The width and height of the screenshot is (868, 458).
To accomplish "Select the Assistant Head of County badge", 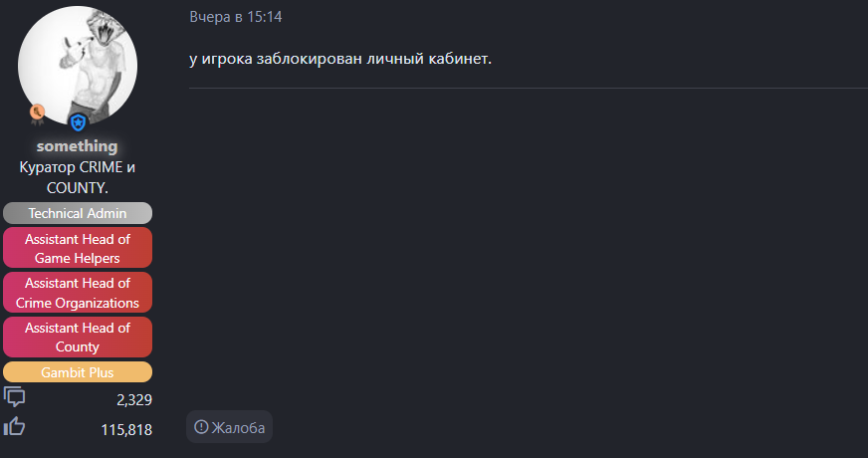I will [78, 338].
